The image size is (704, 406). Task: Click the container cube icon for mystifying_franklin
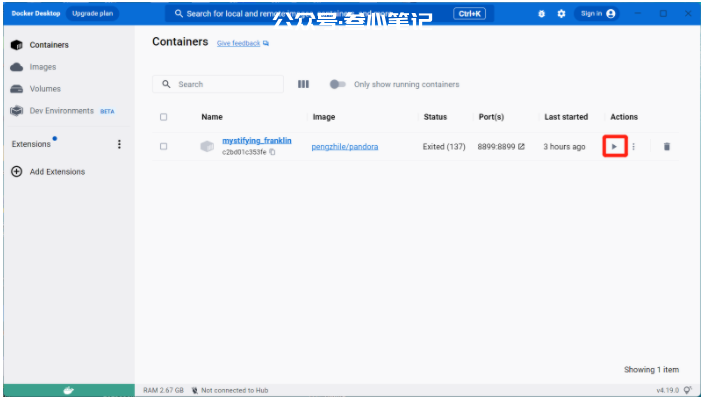click(207, 146)
